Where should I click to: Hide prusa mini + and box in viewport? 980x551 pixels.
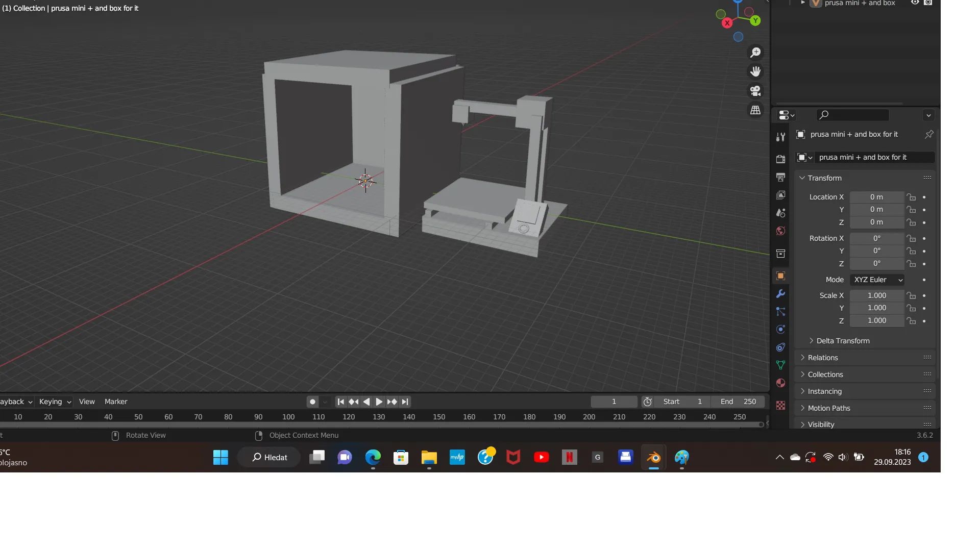915,3
